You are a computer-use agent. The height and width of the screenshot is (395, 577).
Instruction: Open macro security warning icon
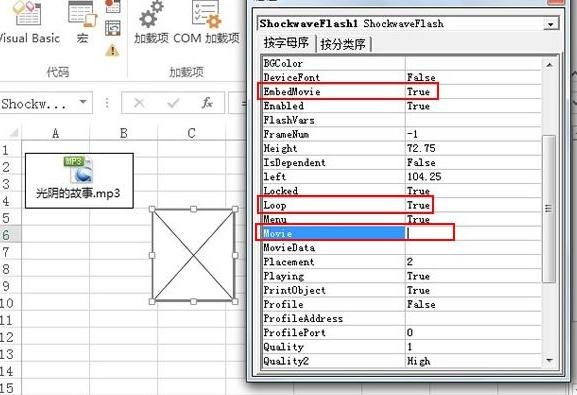coord(112,50)
